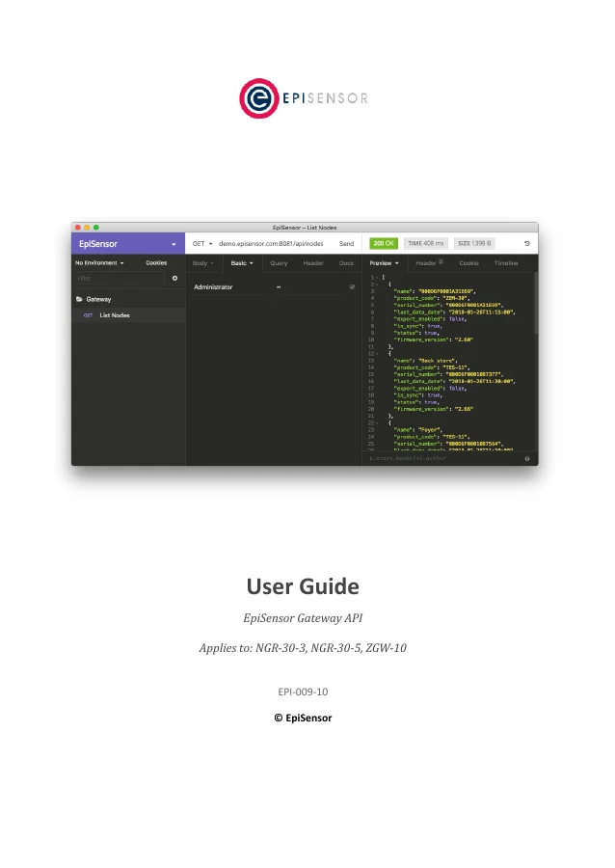Click the "Foyer" name value
Screen dimensions: 615x868
(430, 430)
